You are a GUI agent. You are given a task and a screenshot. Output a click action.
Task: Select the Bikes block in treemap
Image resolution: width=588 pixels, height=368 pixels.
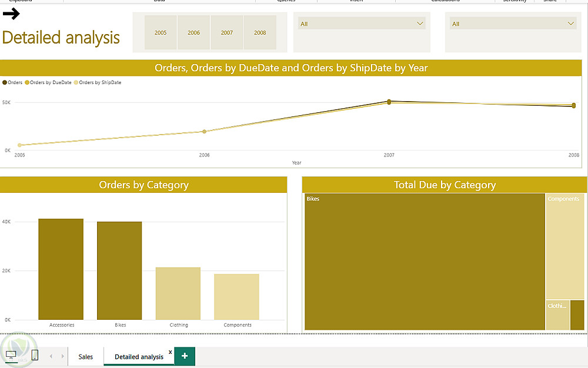coord(425,262)
